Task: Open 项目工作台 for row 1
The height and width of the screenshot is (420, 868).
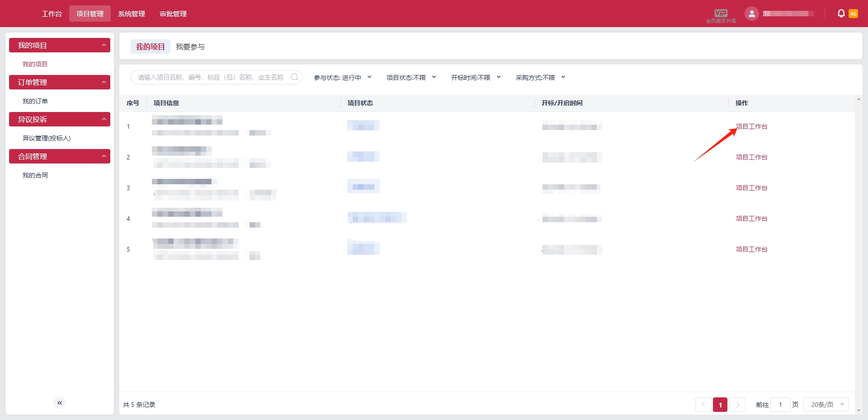Action: (751, 126)
